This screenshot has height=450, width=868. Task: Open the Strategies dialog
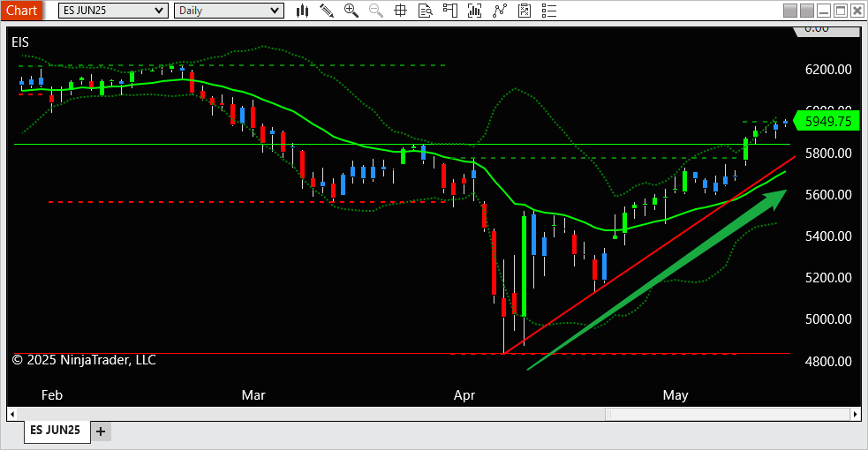point(525,11)
